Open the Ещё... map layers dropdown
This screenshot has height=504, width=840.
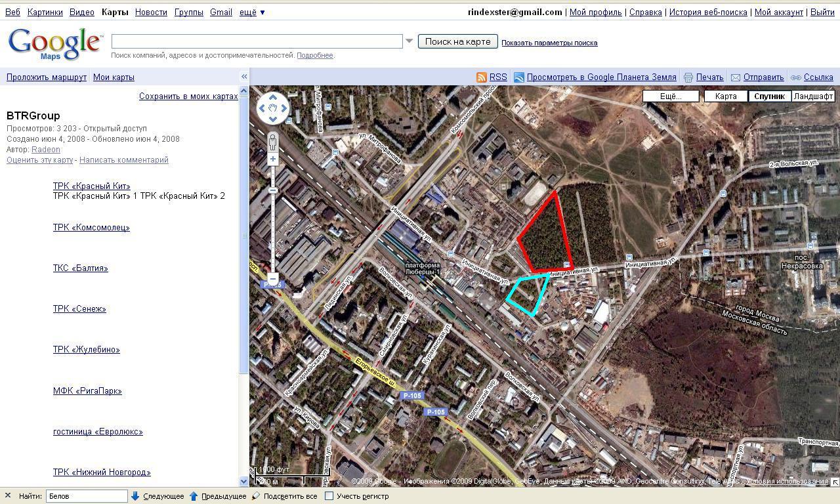671,96
